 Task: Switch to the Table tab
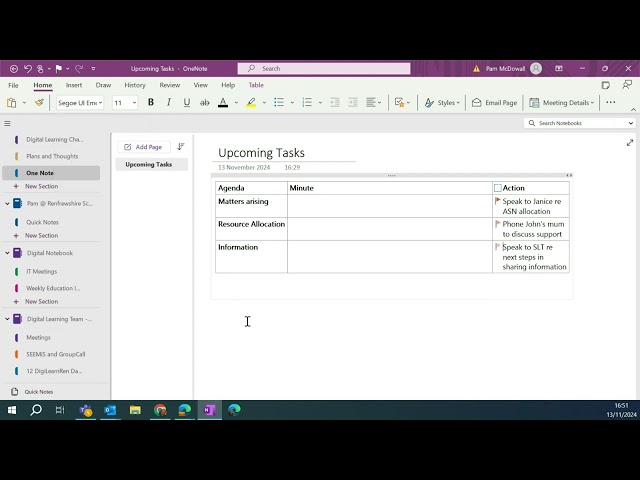click(x=256, y=85)
